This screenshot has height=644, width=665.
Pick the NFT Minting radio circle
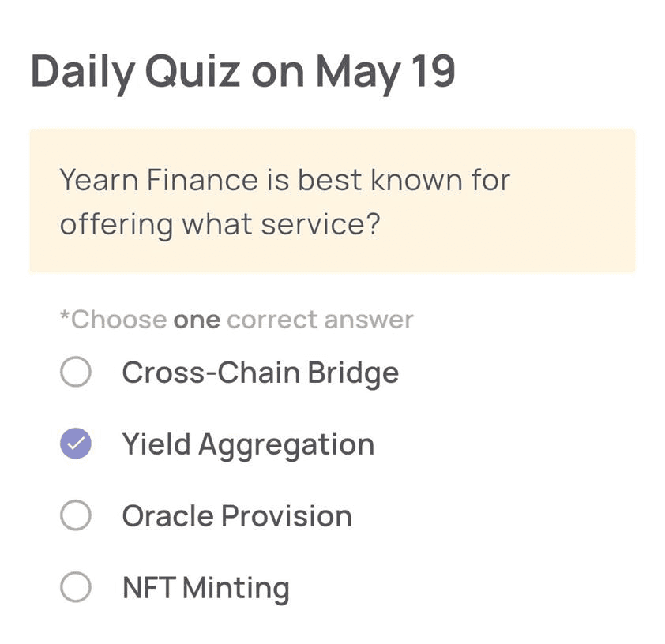76,587
